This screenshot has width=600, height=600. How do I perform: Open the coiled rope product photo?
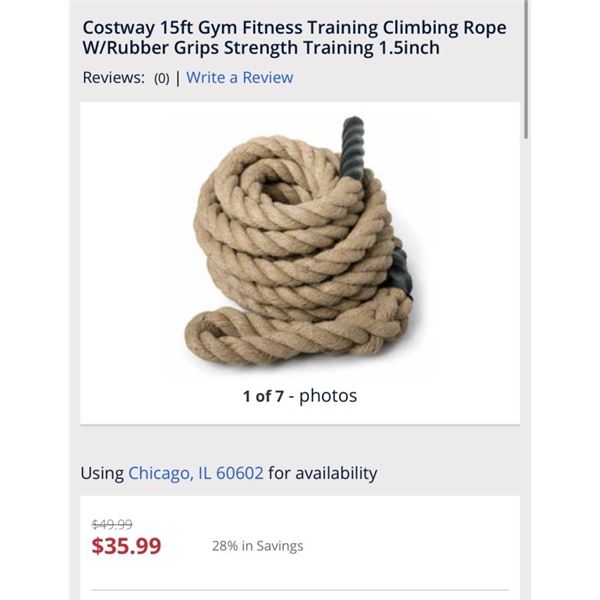(x=299, y=241)
